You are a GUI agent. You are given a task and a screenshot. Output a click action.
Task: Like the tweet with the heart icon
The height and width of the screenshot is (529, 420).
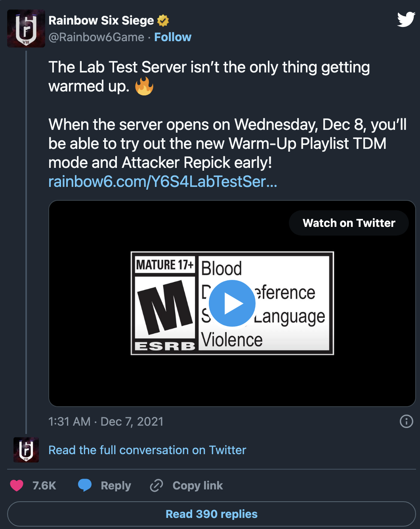coord(17,485)
